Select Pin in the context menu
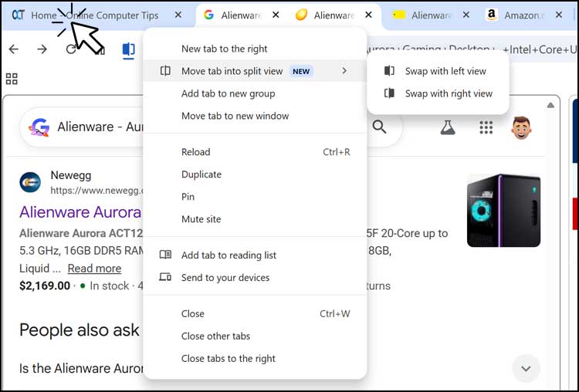579x392 pixels. [x=255, y=197]
